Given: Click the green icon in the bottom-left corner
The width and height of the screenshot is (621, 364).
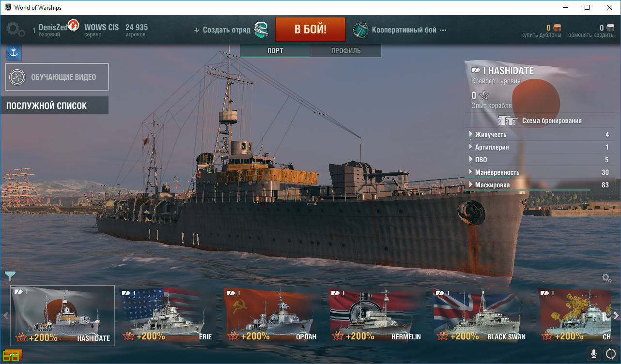Looking at the screenshot, I should 11,356.
